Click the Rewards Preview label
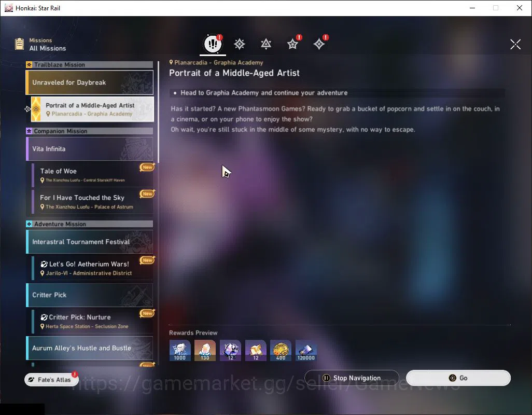This screenshot has height=415, width=532. pos(193,333)
